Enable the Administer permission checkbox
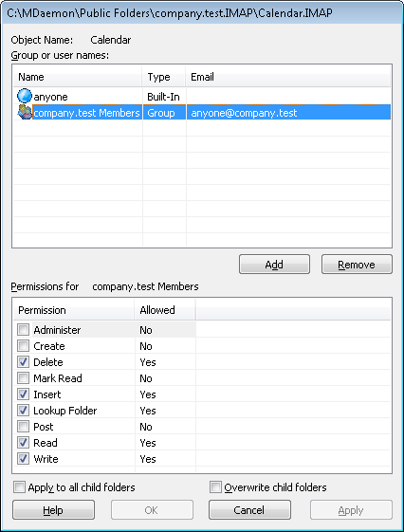 [23, 329]
